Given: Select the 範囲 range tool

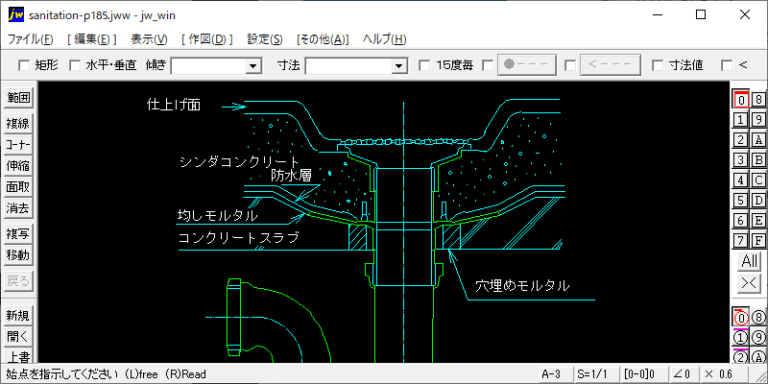Looking at the screenshot, I should (18, 97).
